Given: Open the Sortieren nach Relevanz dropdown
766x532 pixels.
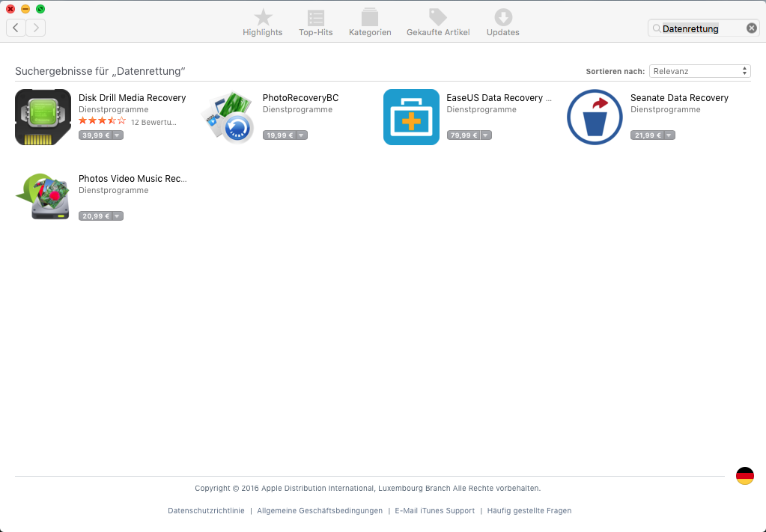Looking at the screenshot, I should tap(699, 71).
